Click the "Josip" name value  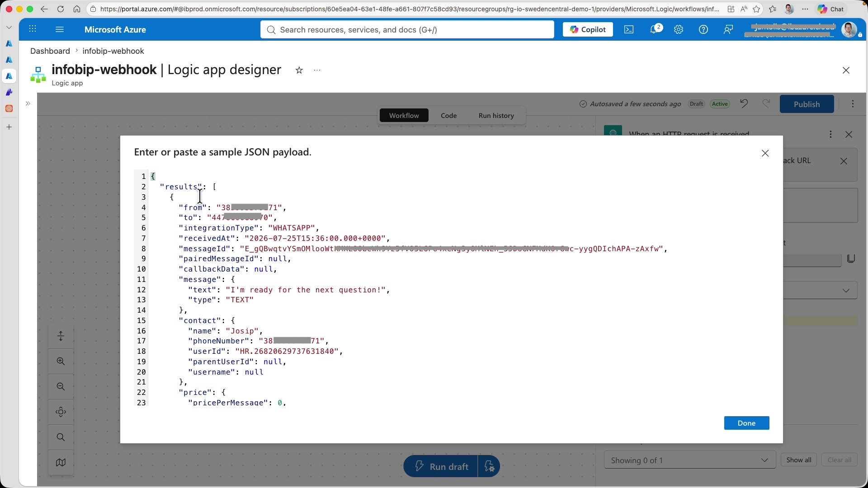[242, 331]
